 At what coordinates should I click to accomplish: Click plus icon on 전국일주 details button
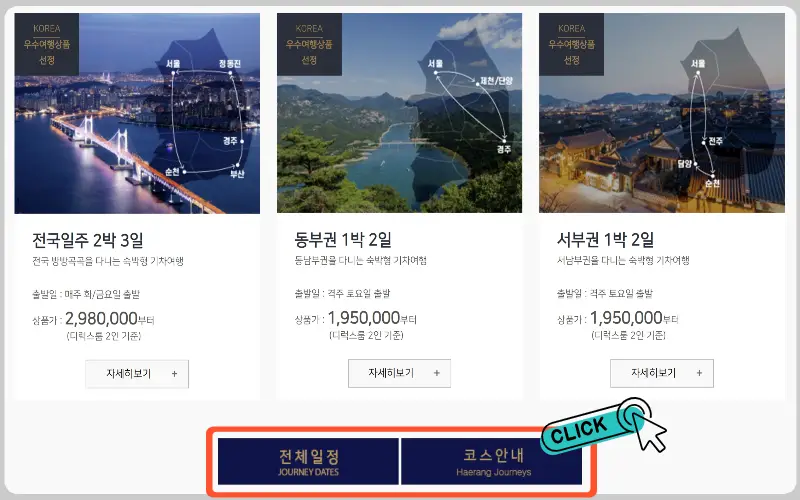pos(174,374)
